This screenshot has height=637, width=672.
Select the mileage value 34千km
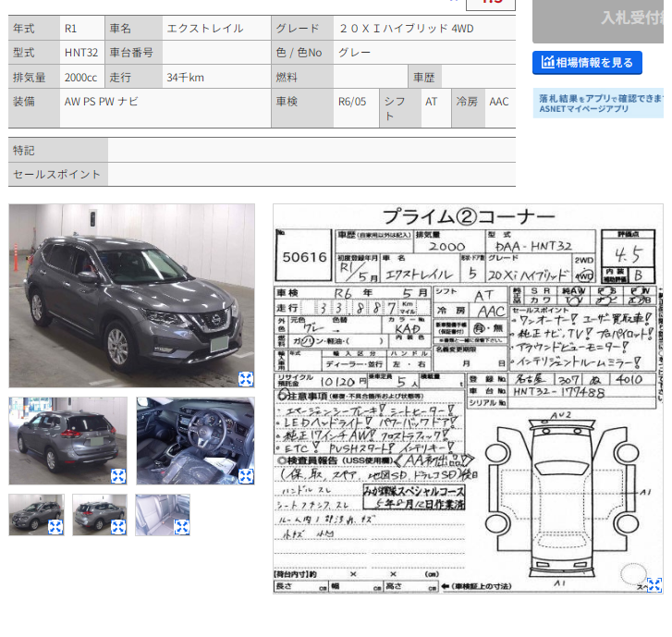[185, 78]
